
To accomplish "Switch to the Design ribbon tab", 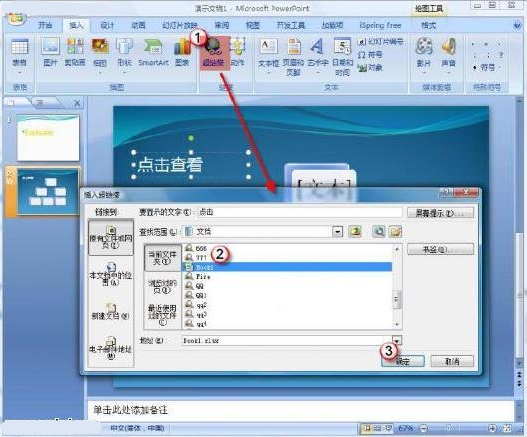I will [107, 25].
